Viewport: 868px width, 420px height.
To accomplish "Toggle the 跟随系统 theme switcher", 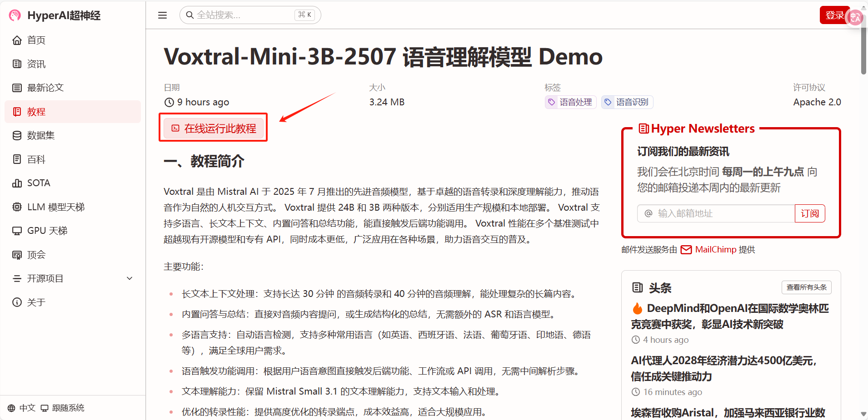I will (x=63, y=408).
